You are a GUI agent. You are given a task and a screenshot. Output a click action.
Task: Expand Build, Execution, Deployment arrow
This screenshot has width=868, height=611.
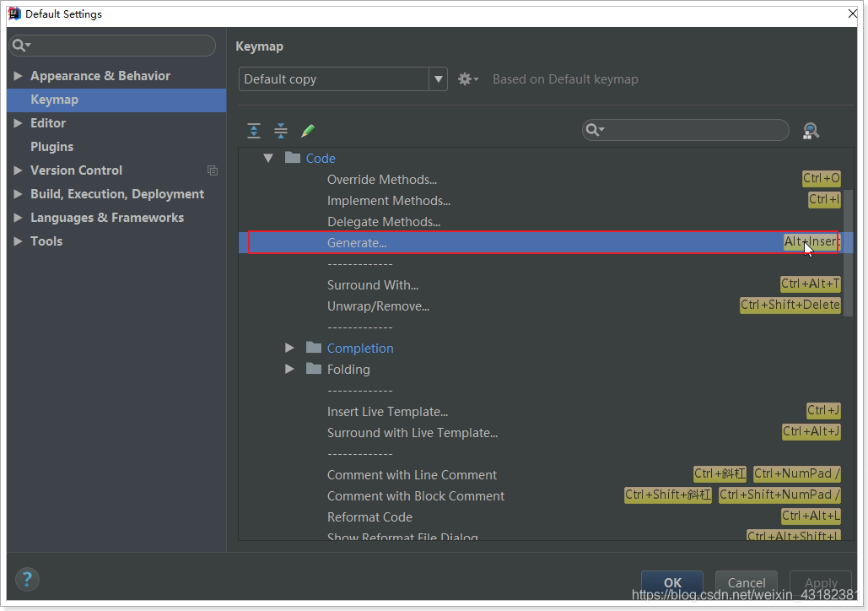coord(18,194)
